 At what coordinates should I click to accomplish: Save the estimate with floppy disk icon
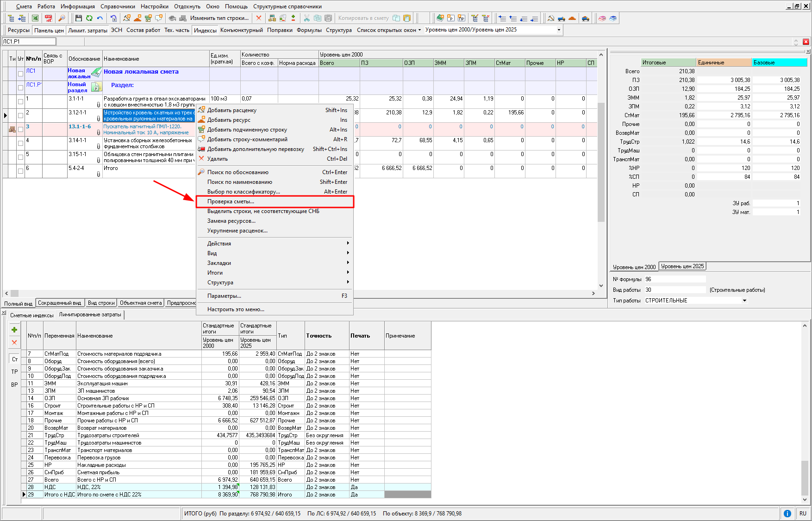78,18
